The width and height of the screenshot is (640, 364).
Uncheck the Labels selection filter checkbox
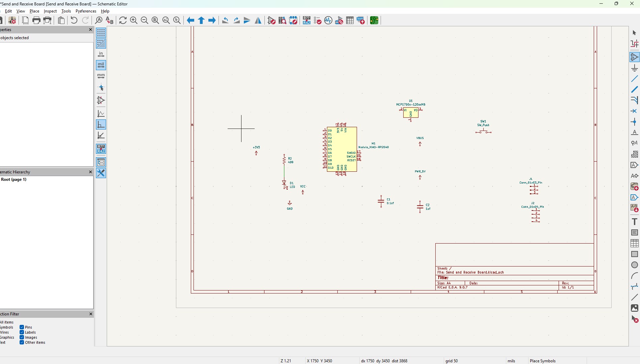pos(22,332)
